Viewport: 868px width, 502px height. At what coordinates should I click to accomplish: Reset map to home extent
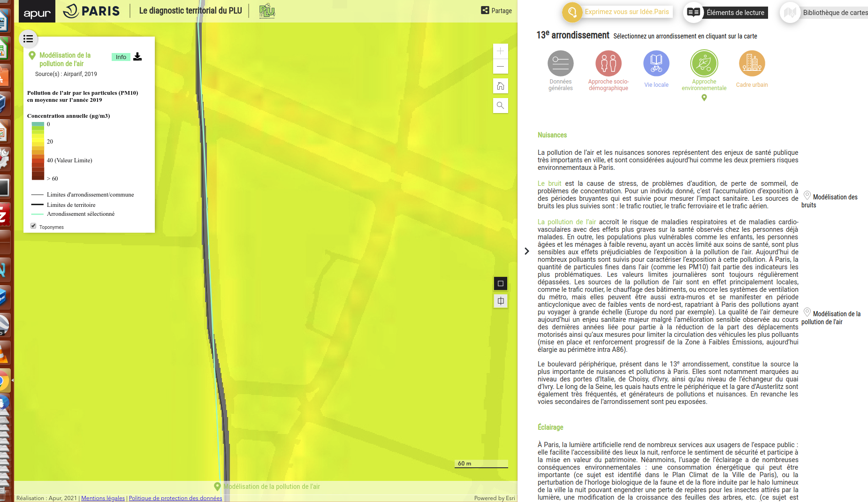coord(501,86)
